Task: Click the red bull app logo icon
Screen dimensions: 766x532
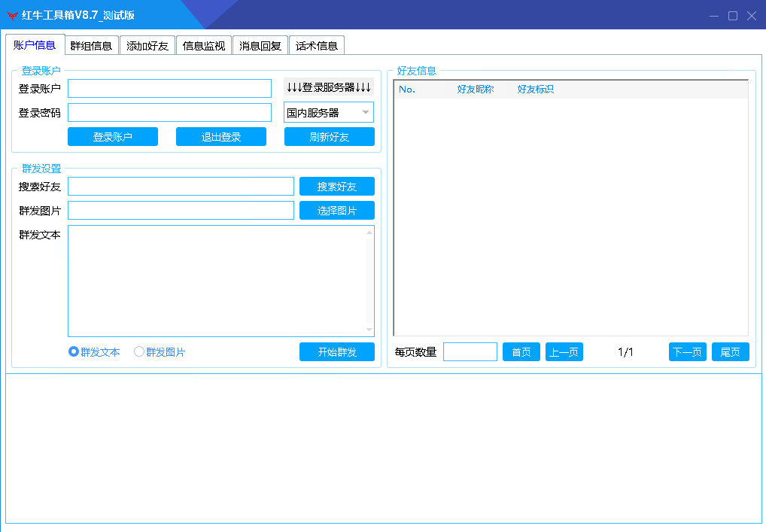Action: [12, 16]
